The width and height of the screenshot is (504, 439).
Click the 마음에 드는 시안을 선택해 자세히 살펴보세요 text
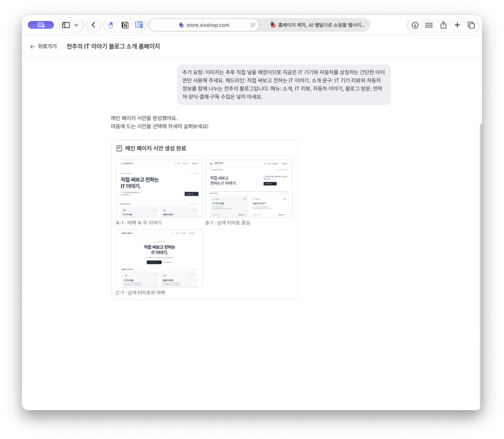tap(160, 127)
